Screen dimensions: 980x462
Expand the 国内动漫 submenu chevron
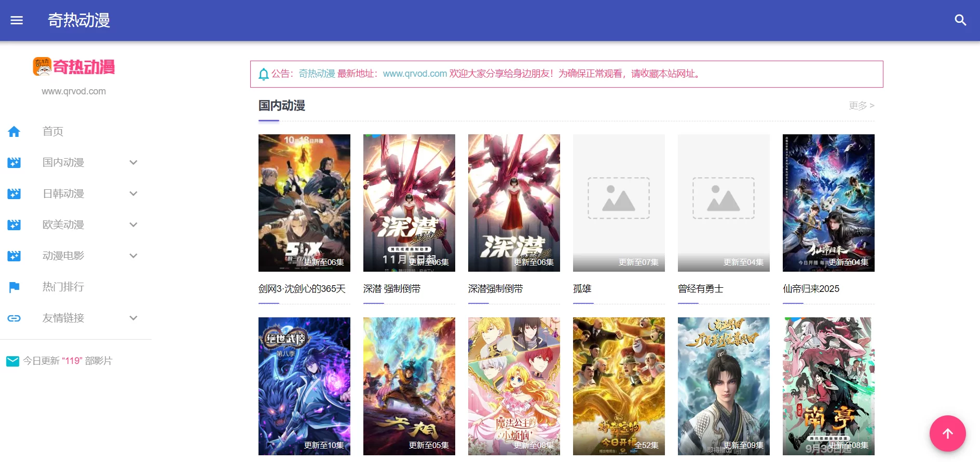point(133,162)
